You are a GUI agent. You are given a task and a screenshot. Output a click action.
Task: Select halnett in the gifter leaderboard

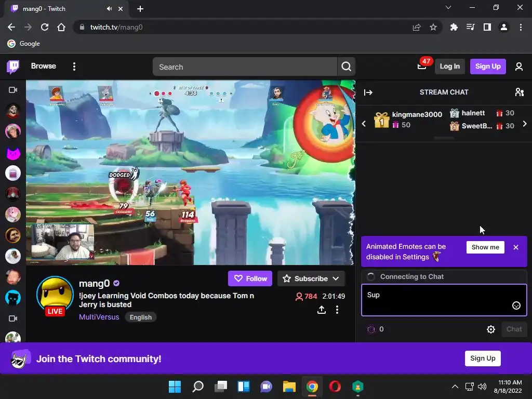tap(482, 113)
